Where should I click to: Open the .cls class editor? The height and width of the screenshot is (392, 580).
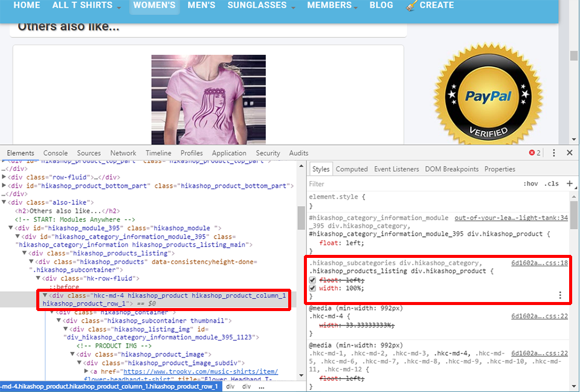tap(551, 184)
